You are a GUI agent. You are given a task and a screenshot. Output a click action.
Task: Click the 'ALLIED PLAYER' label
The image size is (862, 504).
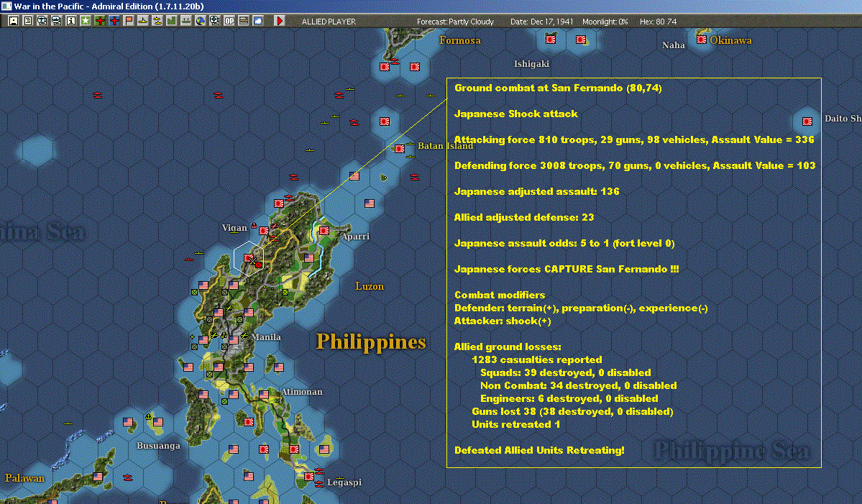point(329,22)
